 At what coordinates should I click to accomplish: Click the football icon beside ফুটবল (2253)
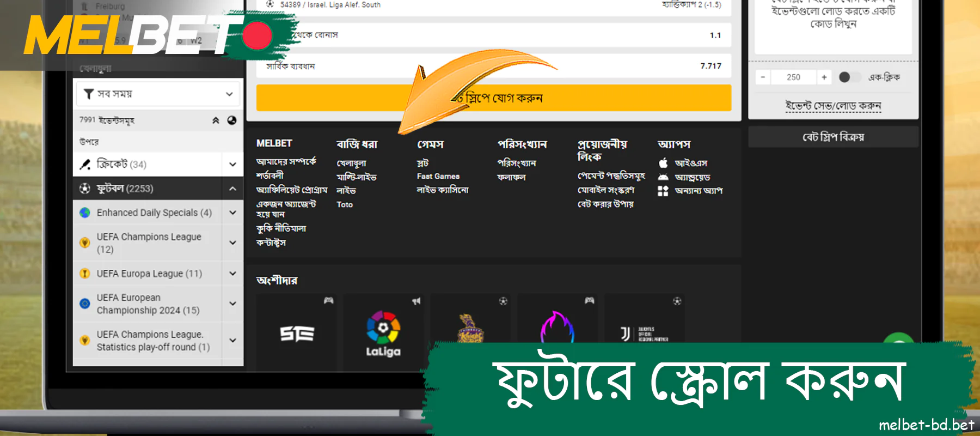click(x=85, y=189)
